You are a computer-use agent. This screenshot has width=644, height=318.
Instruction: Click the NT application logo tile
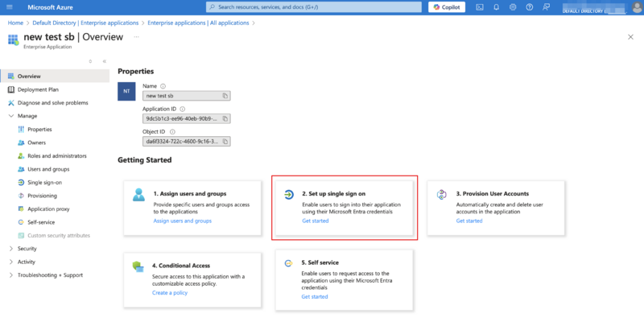tap(126, 92)
